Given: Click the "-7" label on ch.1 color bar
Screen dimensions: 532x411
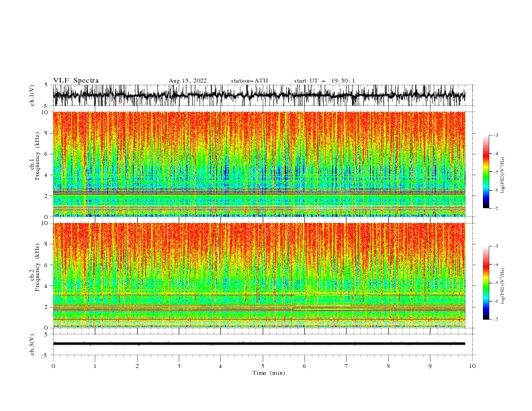Looking at the screenshot, I should point(496,208).
